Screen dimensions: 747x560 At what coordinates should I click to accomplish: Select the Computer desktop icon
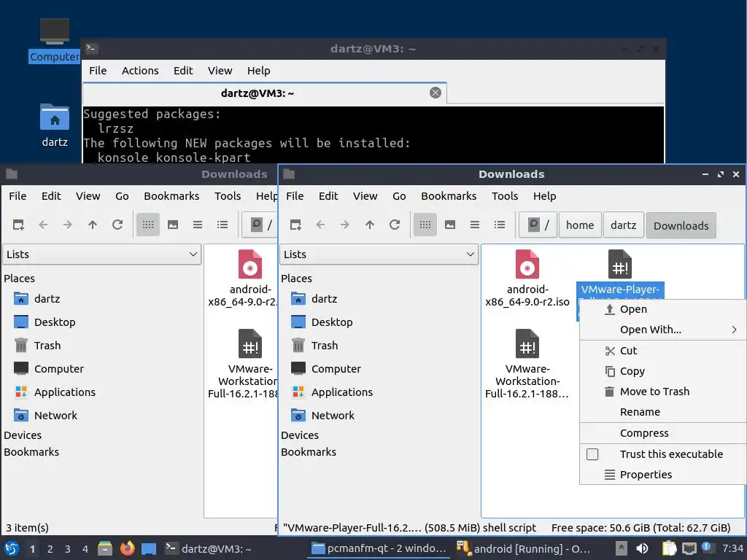tap(54, 40)
